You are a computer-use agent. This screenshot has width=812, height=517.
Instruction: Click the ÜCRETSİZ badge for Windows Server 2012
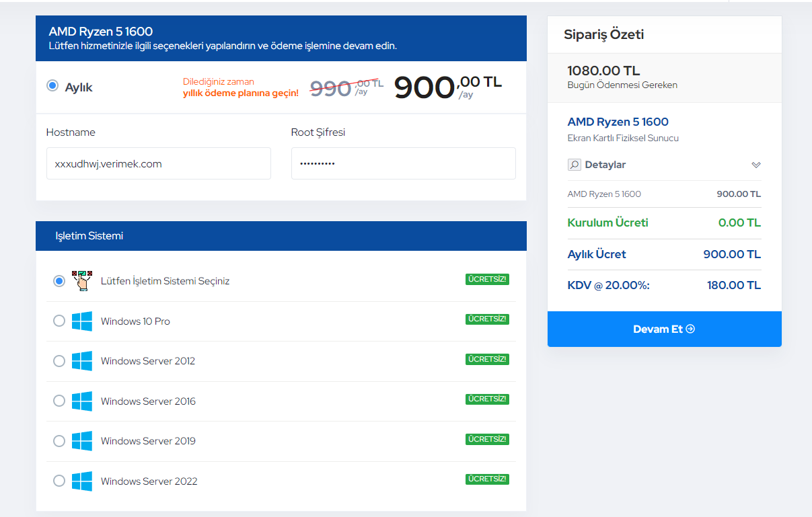click(487, 359)
